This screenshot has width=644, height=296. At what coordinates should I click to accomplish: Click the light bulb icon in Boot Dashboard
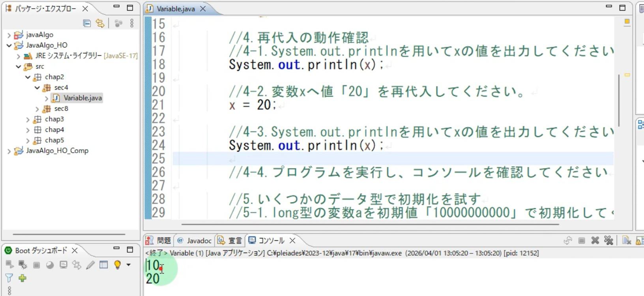point(117,265)
